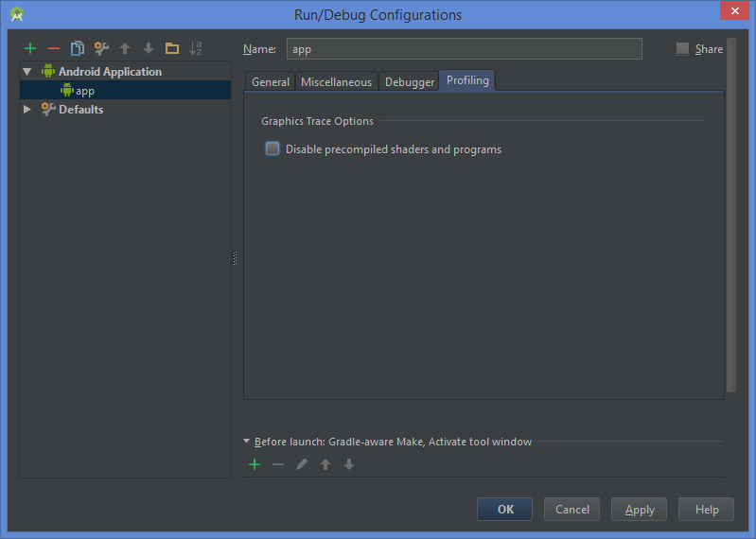756x539 pixels.
Task: Add a new configuration with the green plus
Action: [30, 48]
